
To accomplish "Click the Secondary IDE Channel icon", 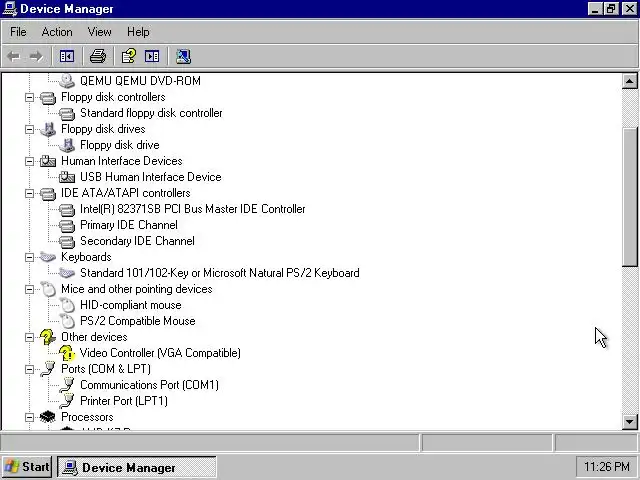I will click(x=67, y=241).
